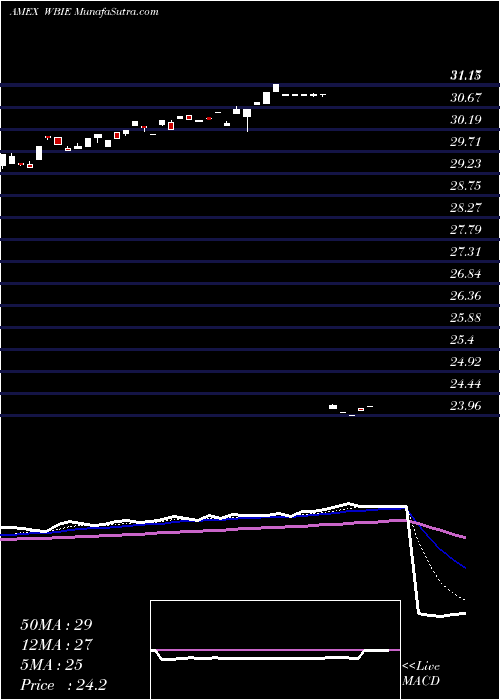The height and width of the screenshot is (700, 500).
Task: Click the 5MA : 25 indicator readout
Action: point(51,665)
